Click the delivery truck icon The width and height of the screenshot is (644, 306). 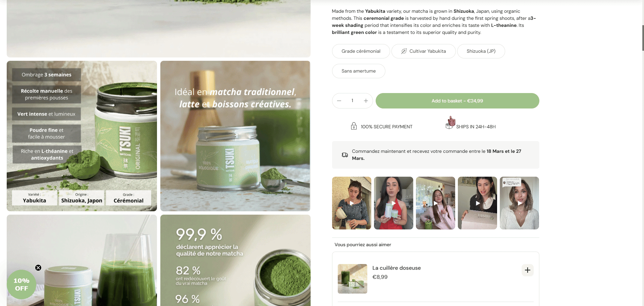click(345, 155)
